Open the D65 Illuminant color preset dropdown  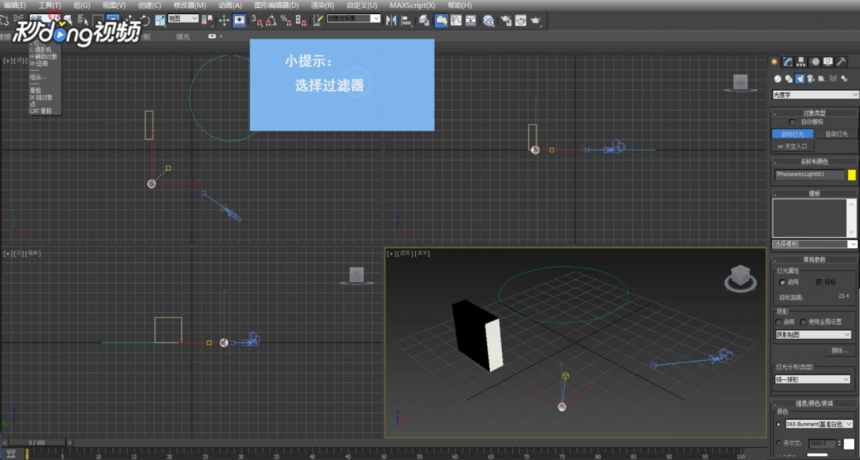tap(819, 424)
